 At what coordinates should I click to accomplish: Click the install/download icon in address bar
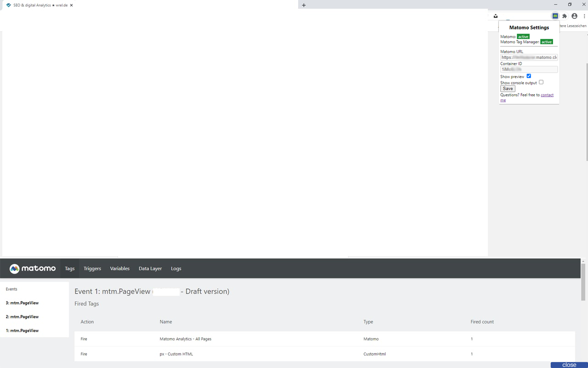(496, 16)
